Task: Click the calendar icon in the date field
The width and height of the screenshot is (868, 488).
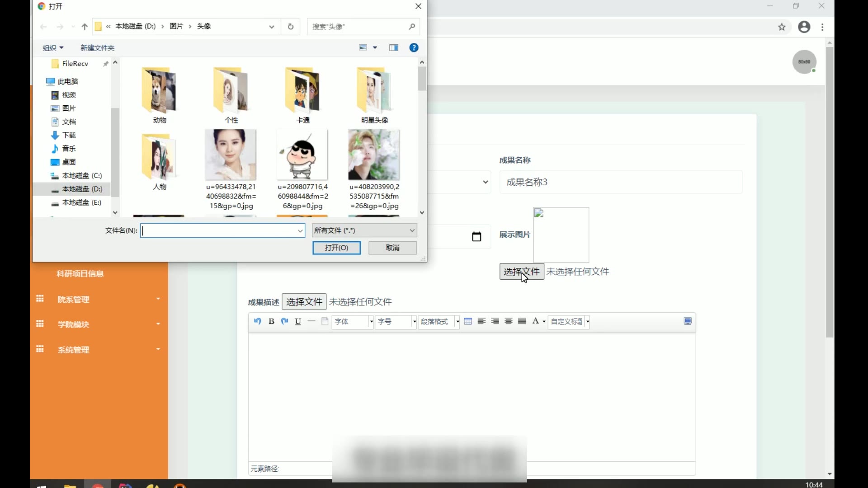Action: (476, 236)
